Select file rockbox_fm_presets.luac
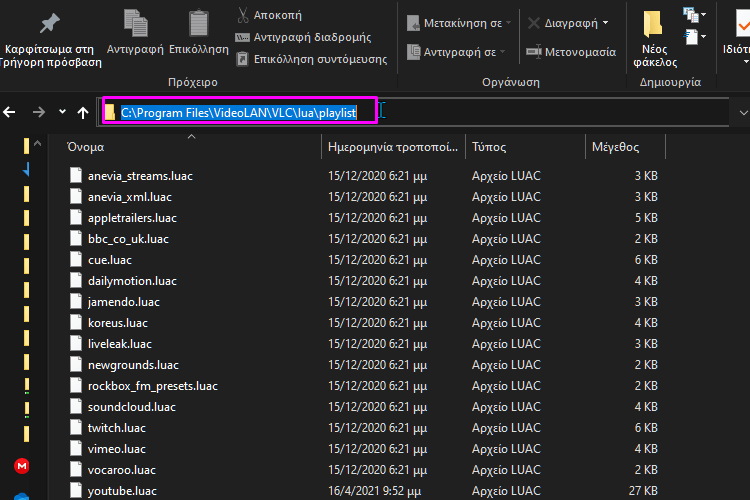The width and height of the screenshot is (750, 500). click(153, 386)
